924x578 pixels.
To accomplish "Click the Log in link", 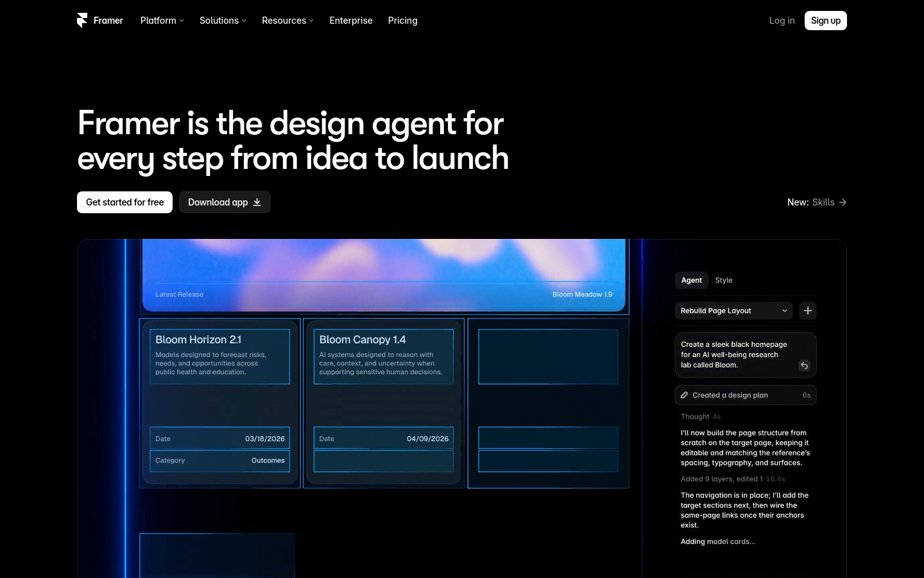I will pyautogui.click(x=782, y=21).
